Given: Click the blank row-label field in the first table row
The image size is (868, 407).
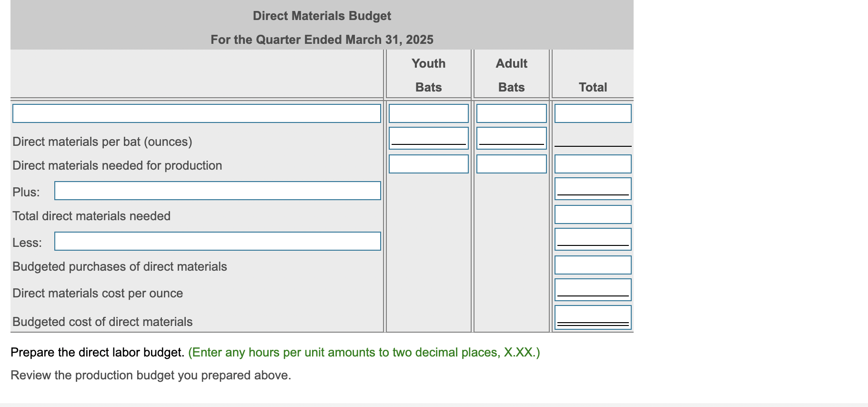Looking at the screenshot, I should [197, 113].
